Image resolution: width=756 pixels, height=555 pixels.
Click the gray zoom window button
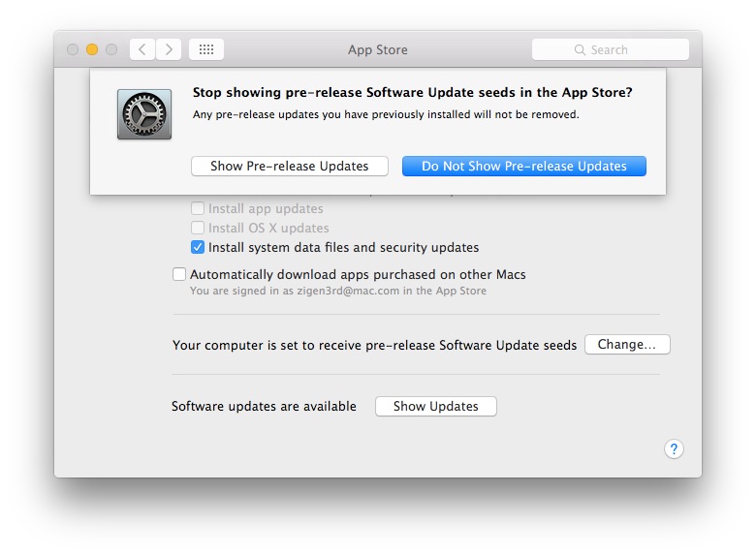pos(111,49)
